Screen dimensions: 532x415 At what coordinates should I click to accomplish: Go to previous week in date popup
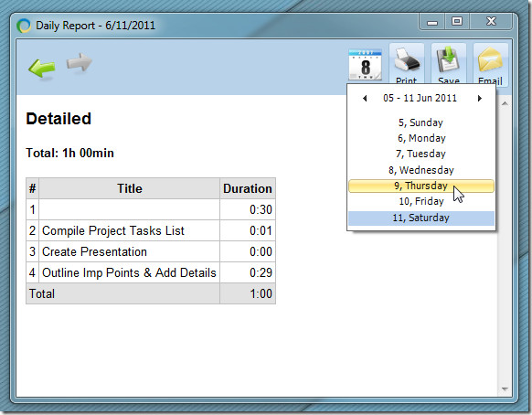click(365, 99)
